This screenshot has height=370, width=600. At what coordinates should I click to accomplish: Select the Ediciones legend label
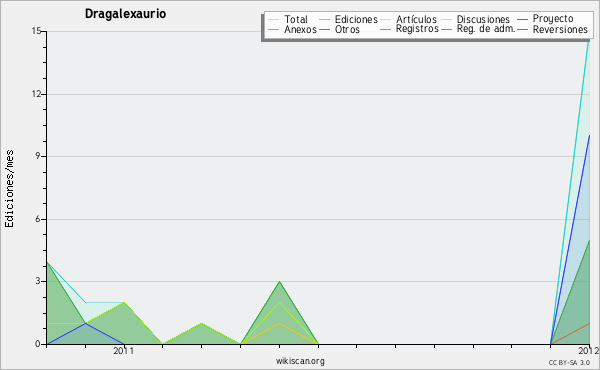point(356,19)
